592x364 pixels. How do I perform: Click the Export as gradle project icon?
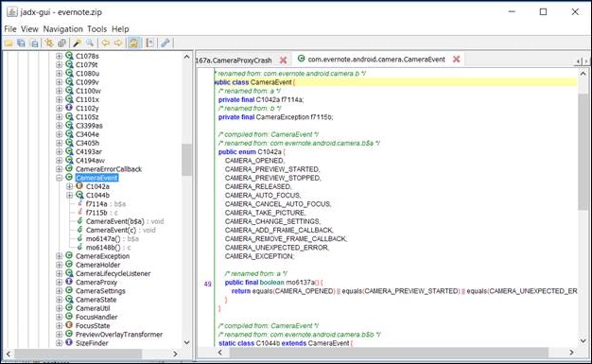(x=34, y=43)
